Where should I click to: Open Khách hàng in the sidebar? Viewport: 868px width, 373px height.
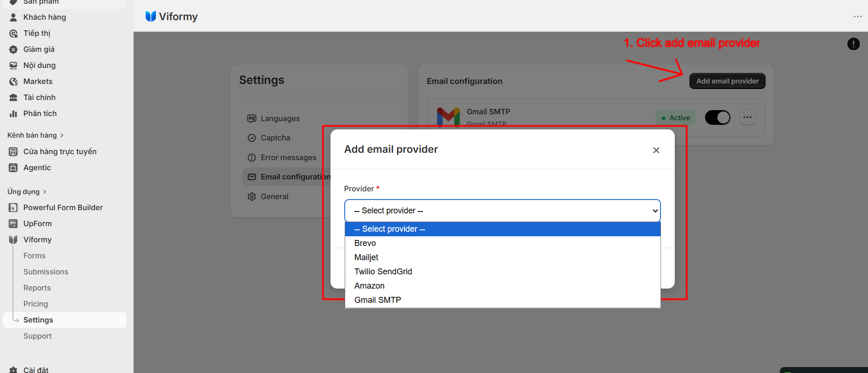tap(45, 17)
